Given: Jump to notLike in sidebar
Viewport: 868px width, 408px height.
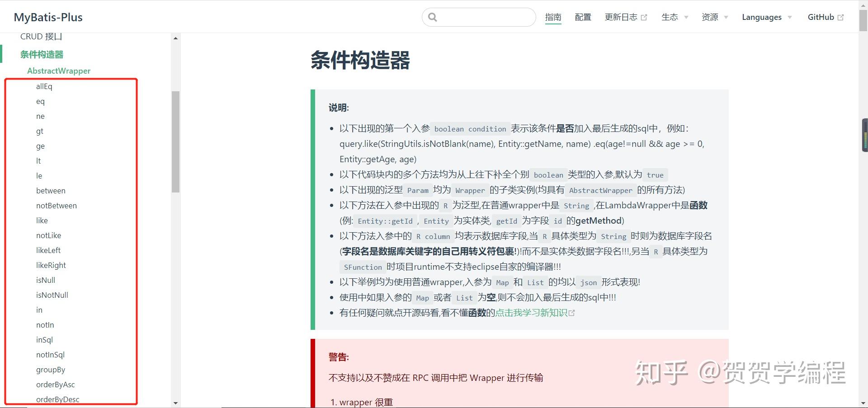Looking at the screenshot, I should pos(48,235).
